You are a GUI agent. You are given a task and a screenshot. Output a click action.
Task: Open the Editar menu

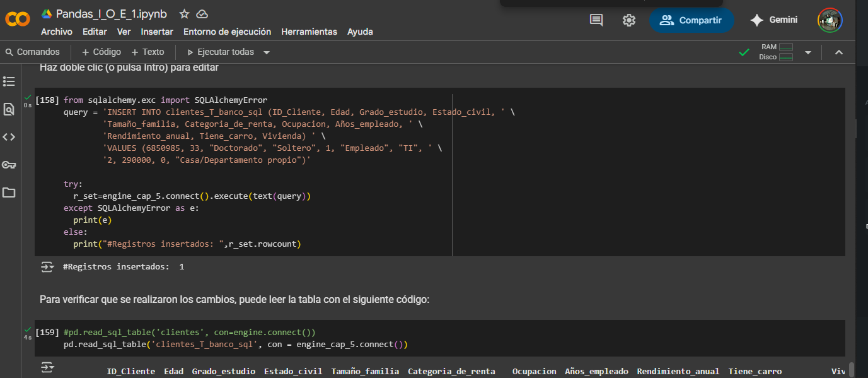pos(95,32)
